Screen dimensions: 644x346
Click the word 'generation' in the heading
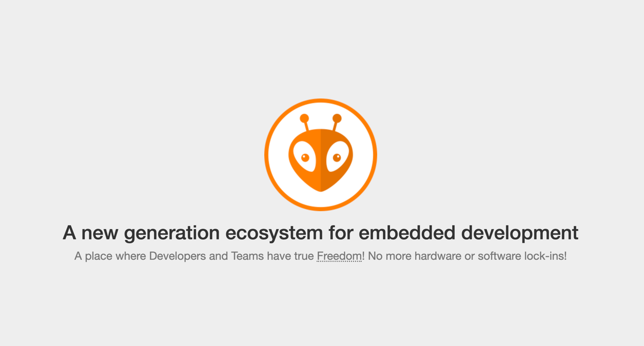tap(172, 233)
